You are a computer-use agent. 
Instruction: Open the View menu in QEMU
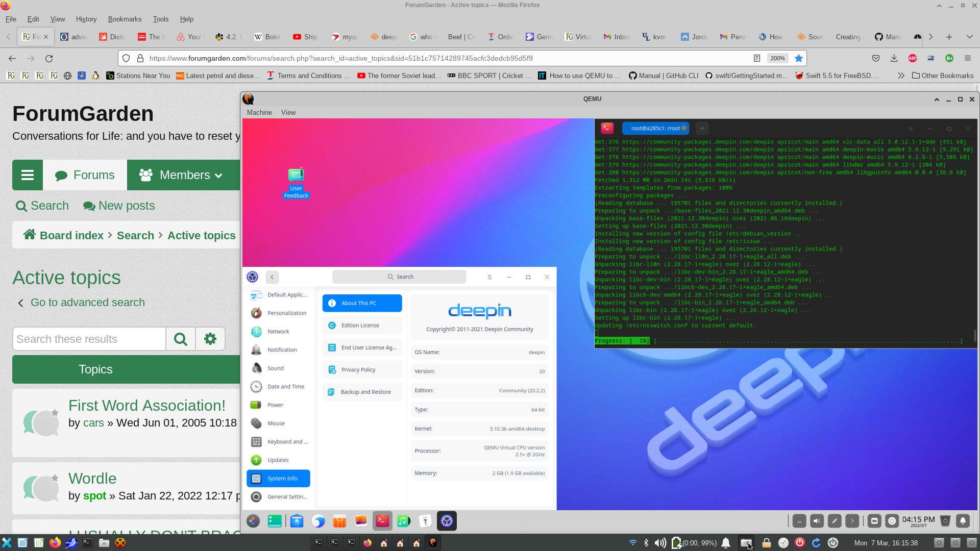(288, 112)
